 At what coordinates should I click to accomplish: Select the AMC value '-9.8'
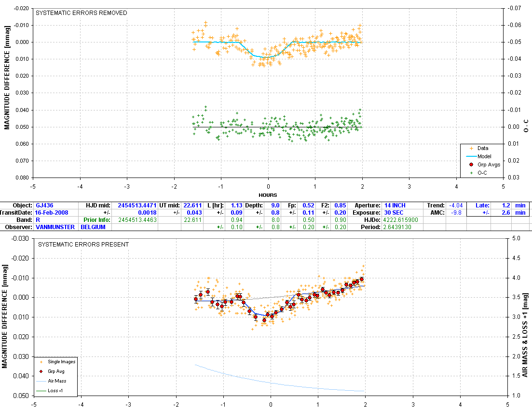click(x=457, y=213)
